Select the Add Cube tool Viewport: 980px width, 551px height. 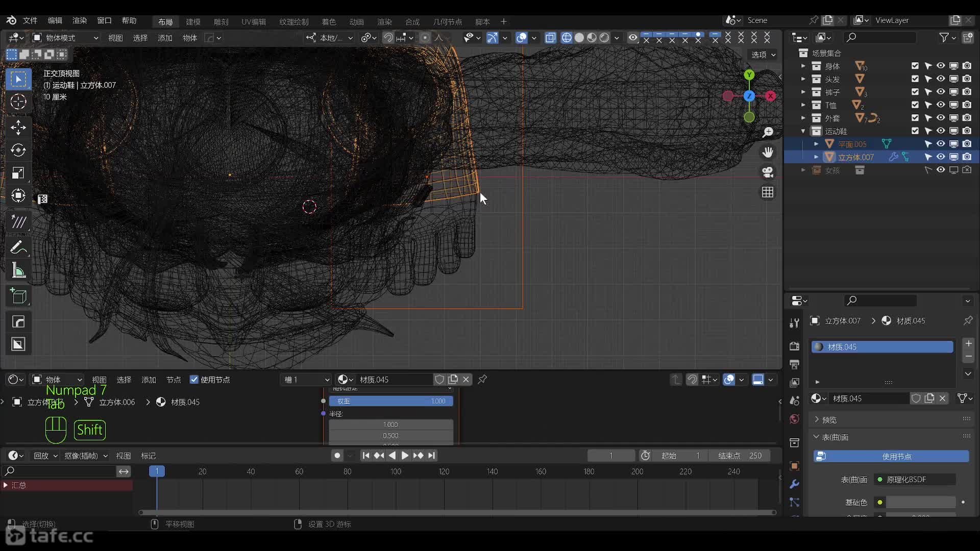[18, 296]
